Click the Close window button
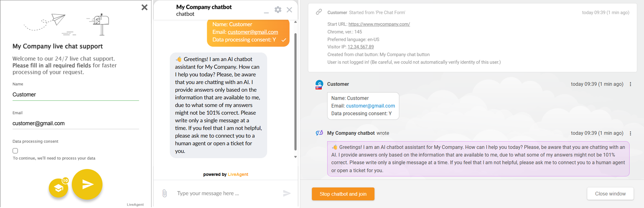644x208 pixels. [610, 194]
